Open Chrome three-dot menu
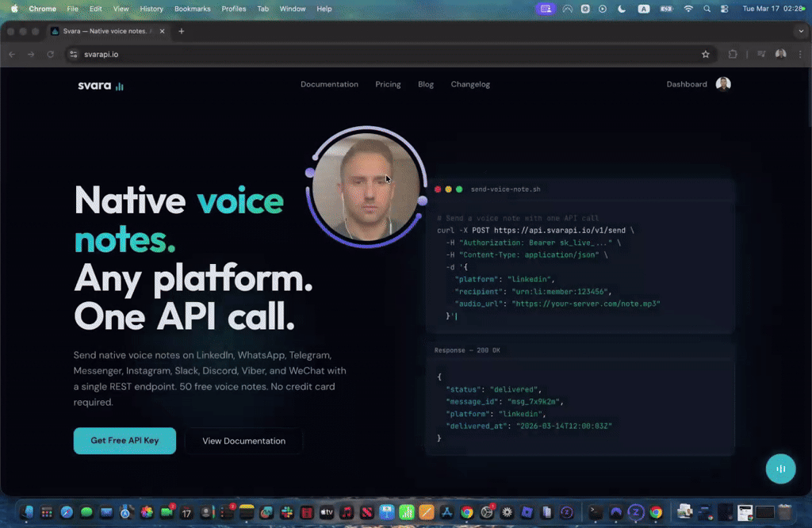812x528 pixels. pos(800,55)
